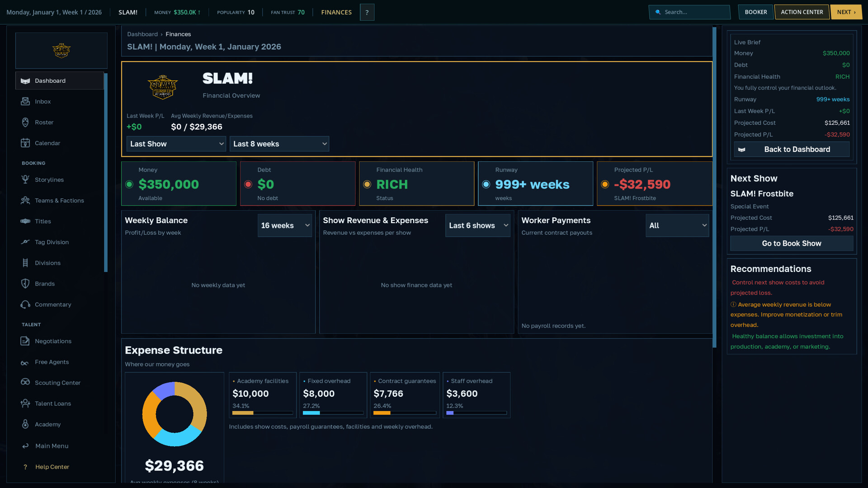Expand the Last Show dropdown
Image resolution: width=868 pixels, height=488 pixels.
[176, 144]
